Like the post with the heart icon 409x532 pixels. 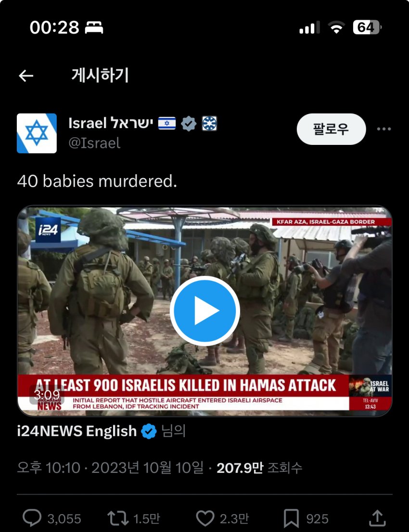[205, 519]
